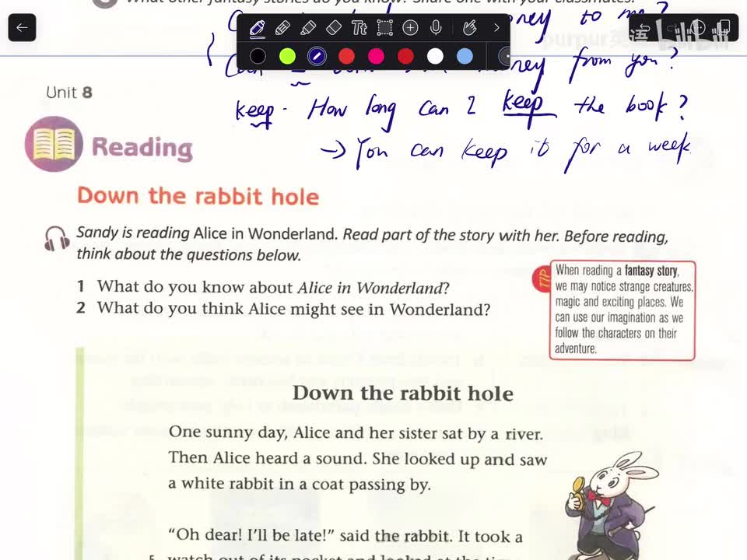Image resolution: width=747 pixels, height=560 pixels.
Task: Pick the hot pink color swatch
Action: [376, 56]
